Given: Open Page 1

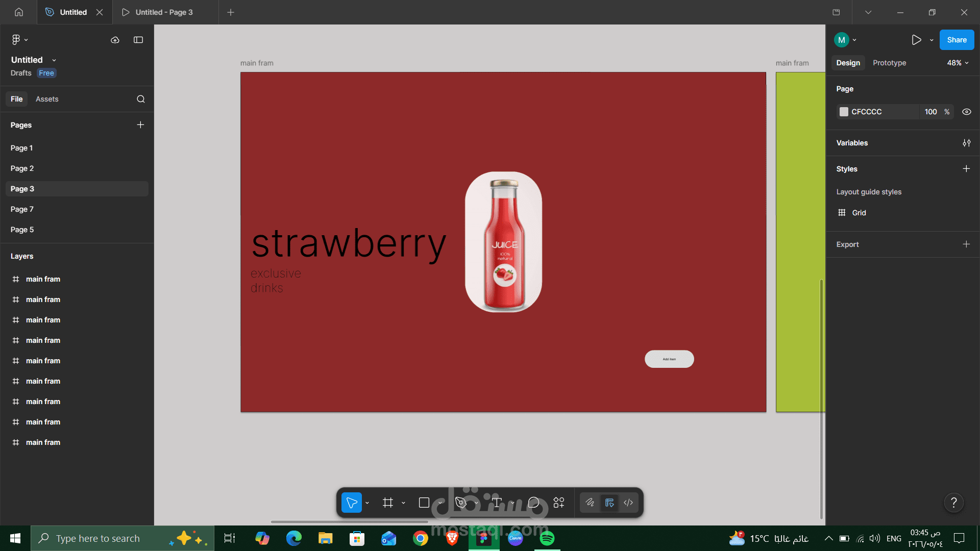Looking at the screenshot, I should coord(77,148).
